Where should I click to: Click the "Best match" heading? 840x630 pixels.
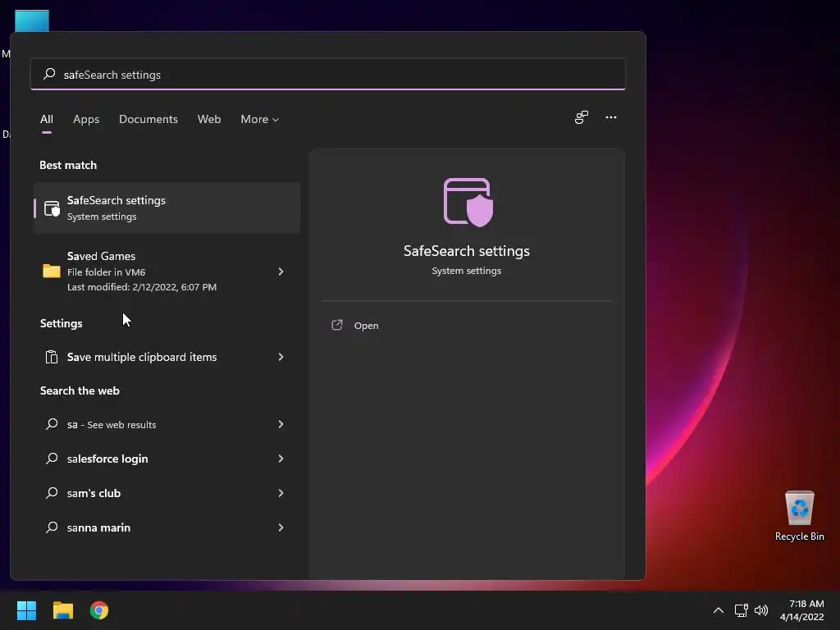[68, 165]
